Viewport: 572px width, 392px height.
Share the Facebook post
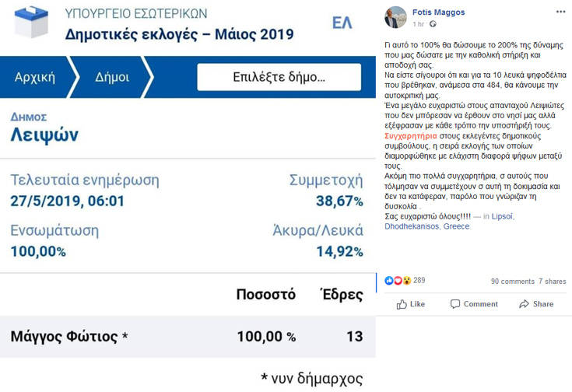click(x=535, y=304)
